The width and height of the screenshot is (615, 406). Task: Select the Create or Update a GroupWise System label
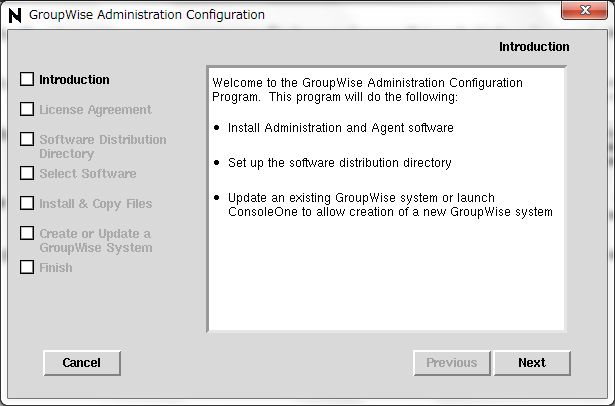[96, 240]
